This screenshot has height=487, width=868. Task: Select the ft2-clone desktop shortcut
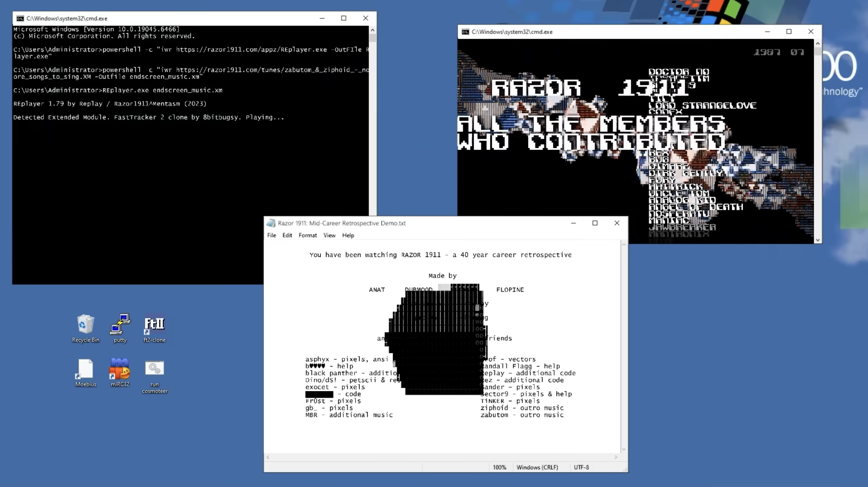click(x=154, y=328)
